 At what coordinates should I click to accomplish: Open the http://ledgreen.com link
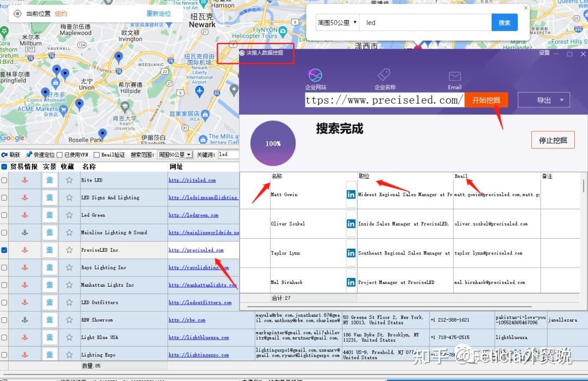tap(193, 215)
